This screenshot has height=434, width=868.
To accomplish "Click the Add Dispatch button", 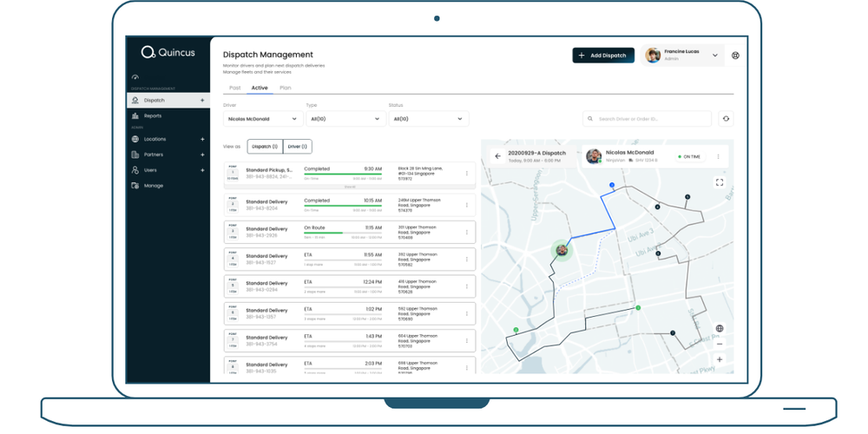I will 603,56.
